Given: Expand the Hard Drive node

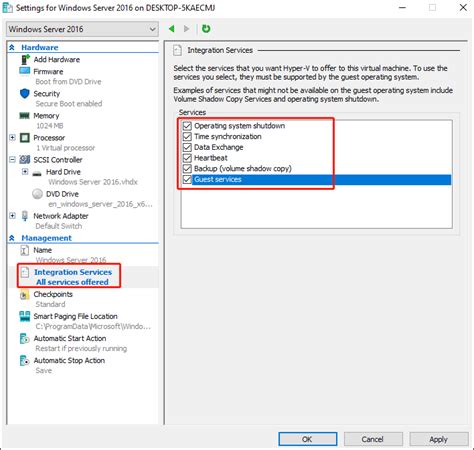Looking at the screenshot, I should tap(25, 172).
